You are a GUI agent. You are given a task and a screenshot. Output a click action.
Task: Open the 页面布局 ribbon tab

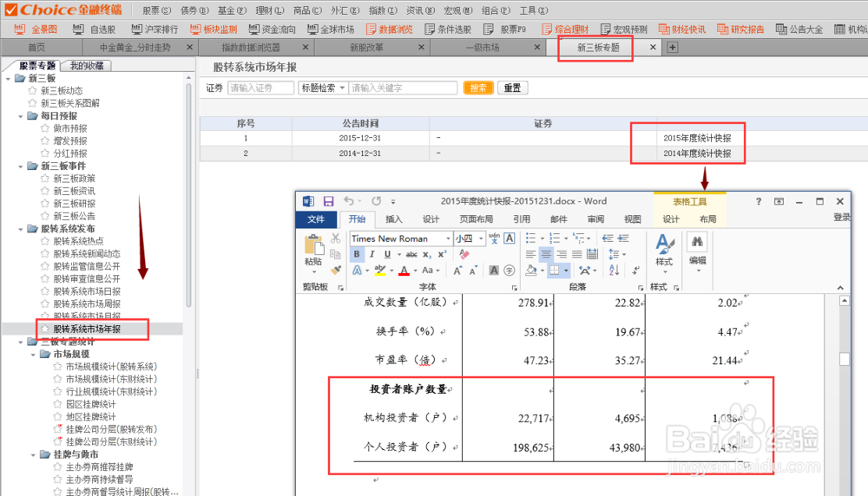(476, 219)
